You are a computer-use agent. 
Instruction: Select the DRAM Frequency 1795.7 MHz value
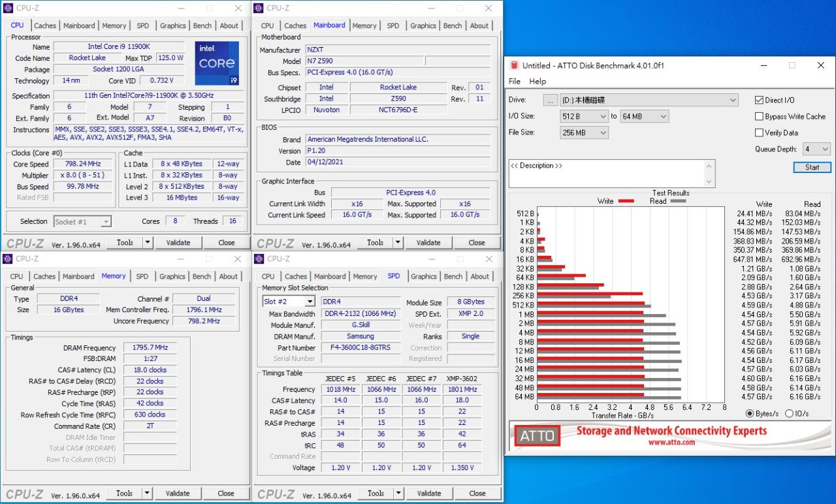(x=150, y=347)
